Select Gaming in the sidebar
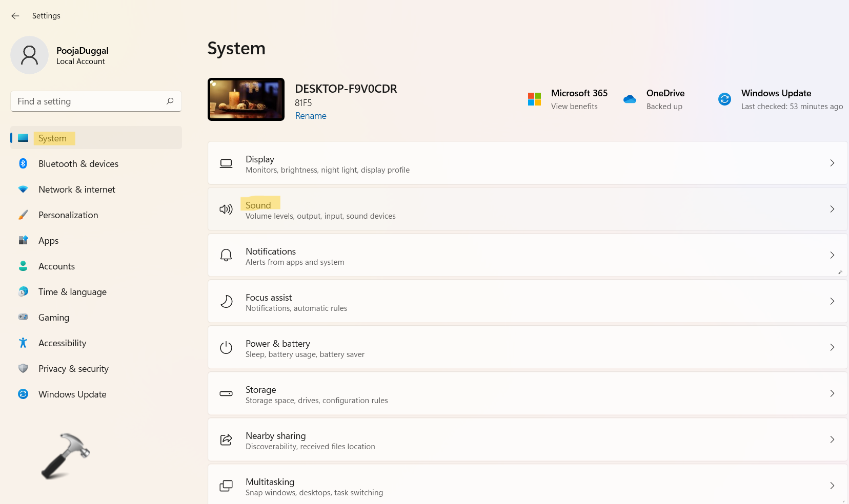 point(54,318)
